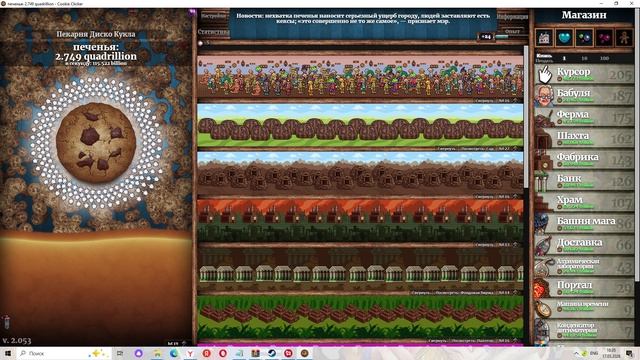
Task: Buy the factory building upgrade icon
Action: (x=544, y=38)
